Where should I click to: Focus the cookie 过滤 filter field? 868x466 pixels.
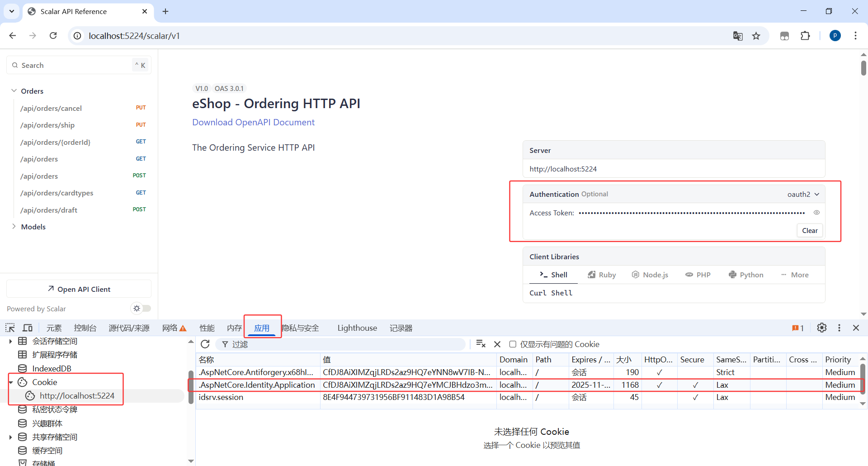click(340, 344)
